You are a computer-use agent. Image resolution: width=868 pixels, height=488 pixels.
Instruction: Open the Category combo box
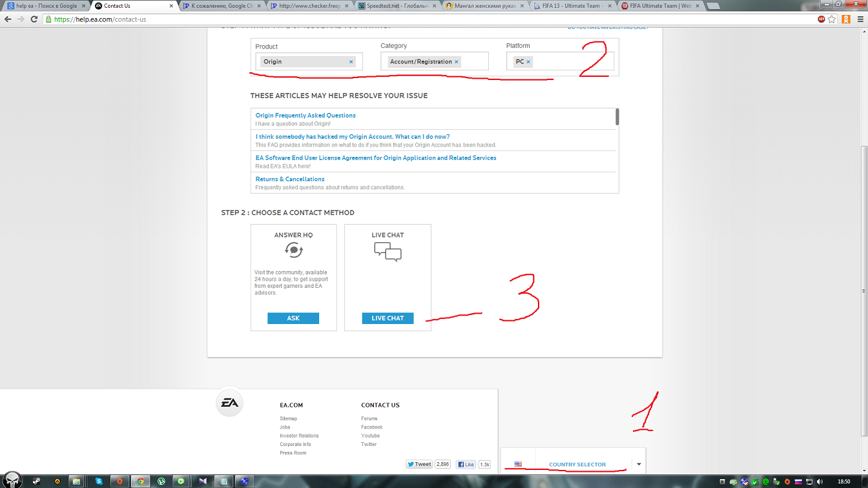click(x=435, y=61)
